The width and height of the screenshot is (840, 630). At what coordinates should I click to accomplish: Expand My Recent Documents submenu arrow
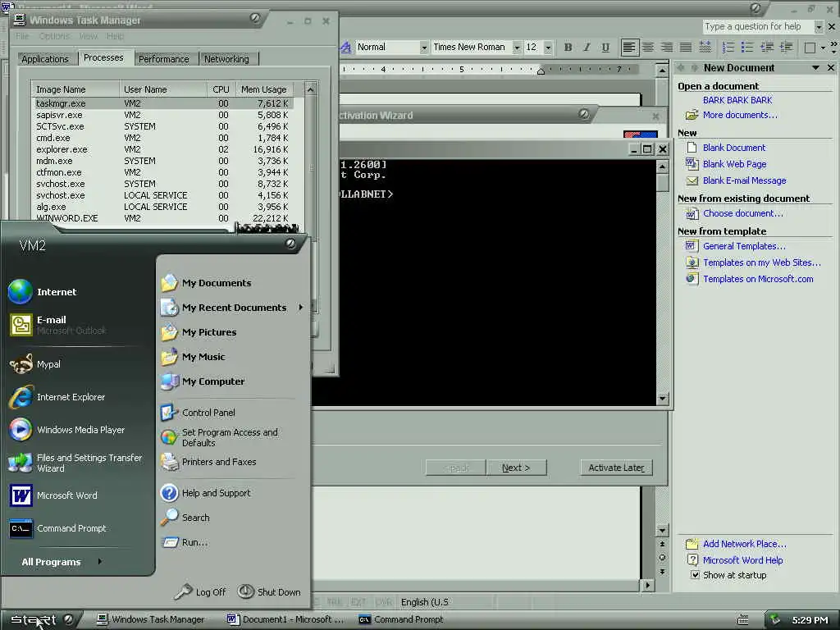pyautogui.click(x=300, y=308)
